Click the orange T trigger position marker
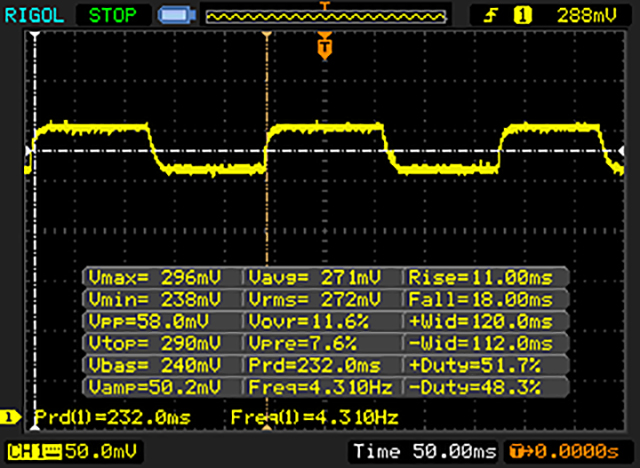The height and width of the screenshot is (468, 640). 324,46
